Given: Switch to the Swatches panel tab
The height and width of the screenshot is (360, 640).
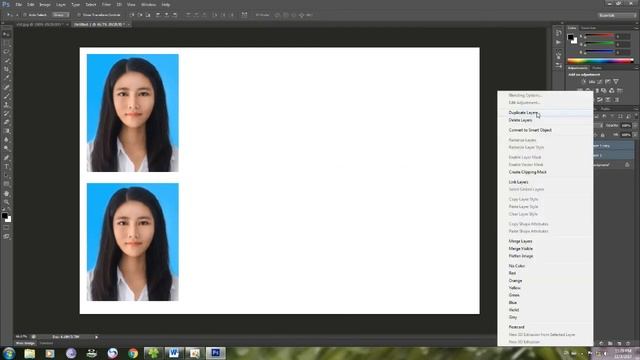Looking at the screenshot, I should point(588,28).
